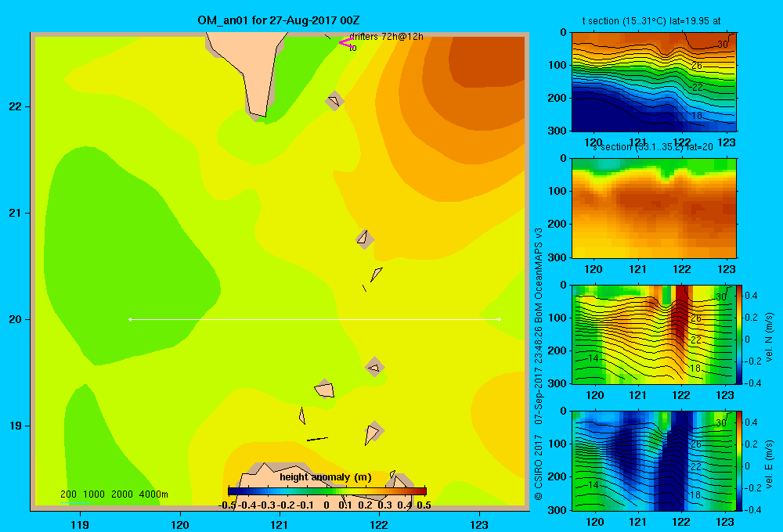
Task: Click the "vel. E (m/s)" axis label
Action: [x=770, y=463]
